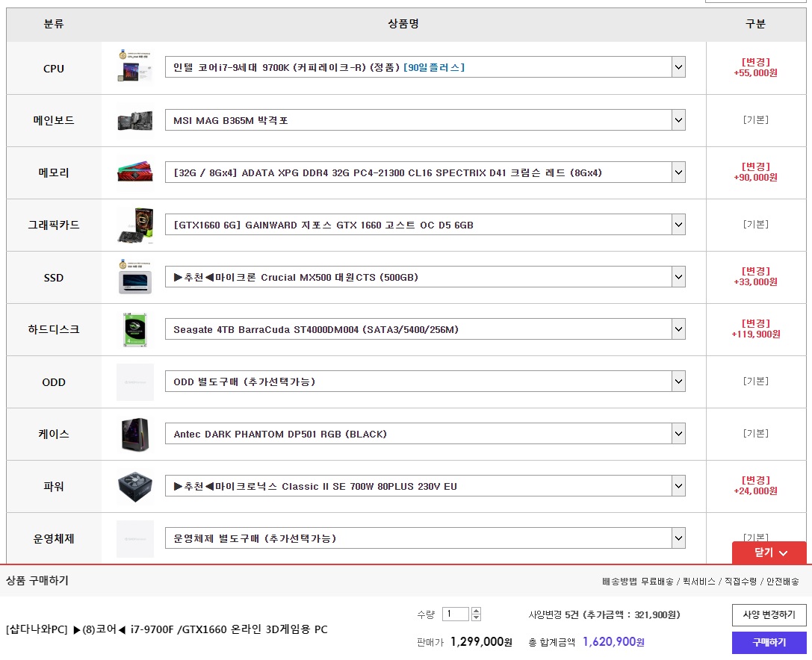Click the 케이스 [기본] label
812x660 pixels.
[x=755, y=433]
